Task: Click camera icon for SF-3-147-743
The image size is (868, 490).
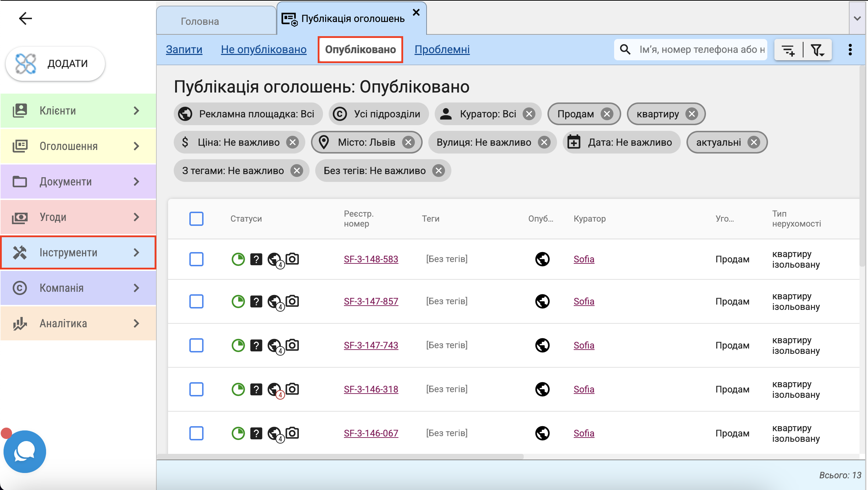Action: 293,345
